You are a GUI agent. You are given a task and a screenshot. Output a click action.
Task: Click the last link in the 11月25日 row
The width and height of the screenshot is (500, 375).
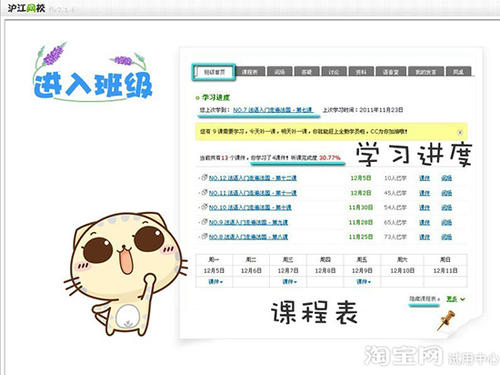(446, 237)
